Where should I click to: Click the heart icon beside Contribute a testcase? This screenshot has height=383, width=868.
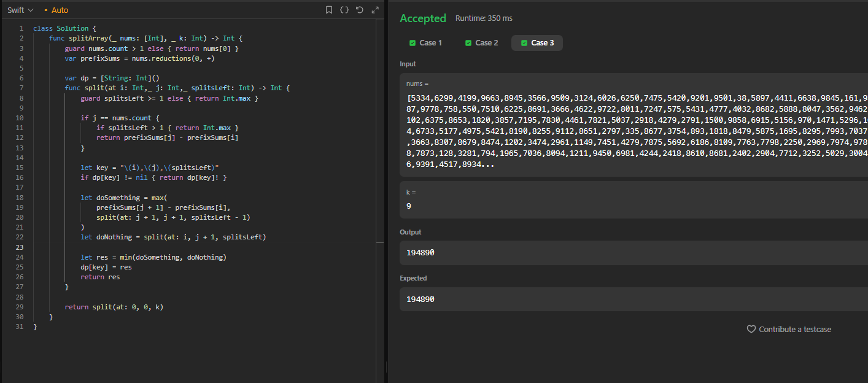(x=751, y=330)
